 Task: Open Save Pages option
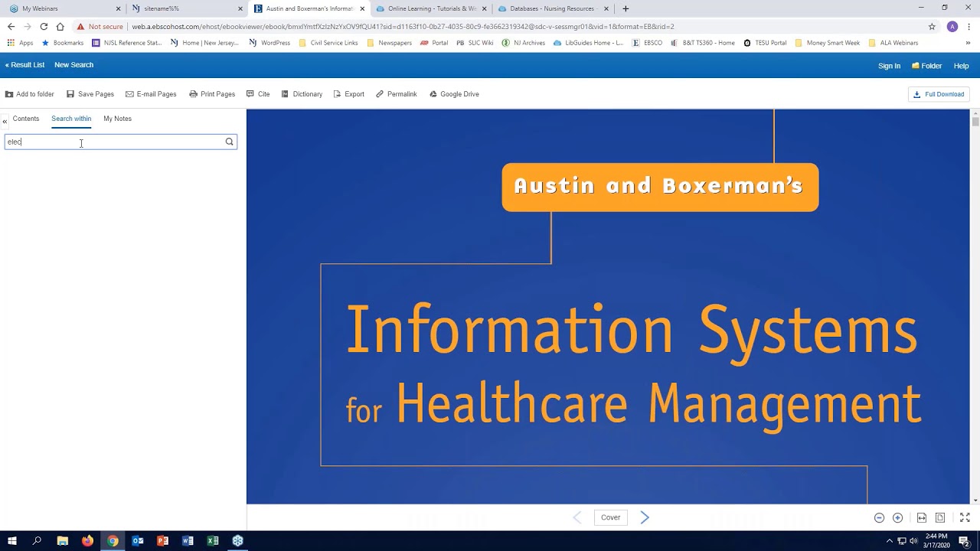coord(90,94)
